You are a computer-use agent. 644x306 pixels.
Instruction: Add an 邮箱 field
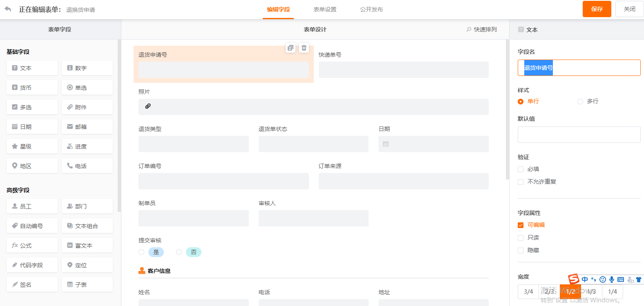87,126
